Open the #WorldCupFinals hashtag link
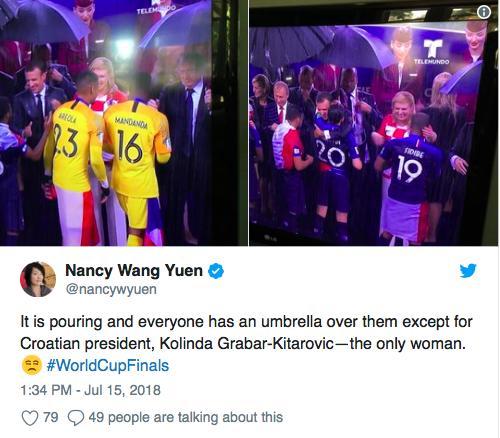 pos(108,365)
